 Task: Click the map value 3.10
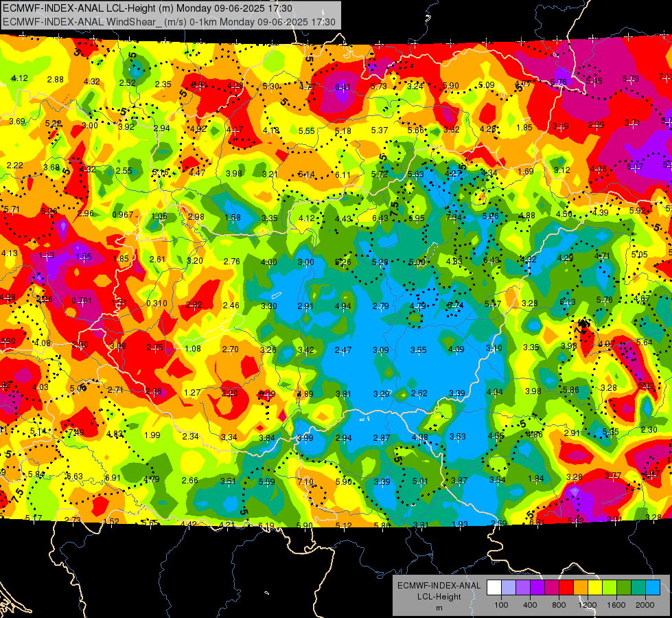[494, 348]
